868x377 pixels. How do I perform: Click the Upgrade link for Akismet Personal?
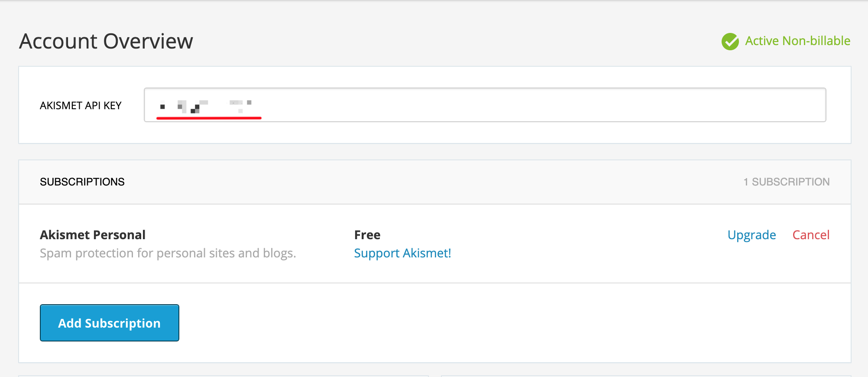coord(751,235)
